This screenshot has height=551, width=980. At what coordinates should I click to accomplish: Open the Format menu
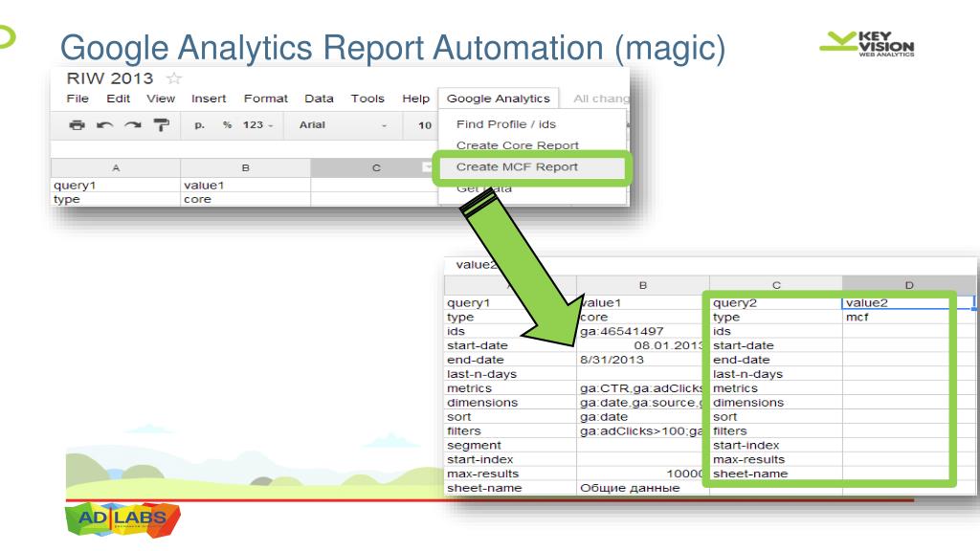click(x=266, y=99)
